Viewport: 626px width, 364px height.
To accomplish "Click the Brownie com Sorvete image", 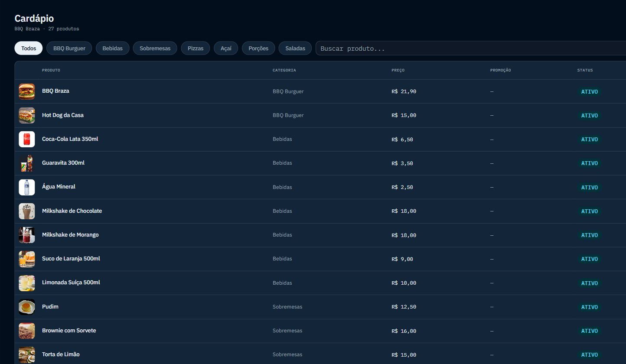I will coord(27,331).
